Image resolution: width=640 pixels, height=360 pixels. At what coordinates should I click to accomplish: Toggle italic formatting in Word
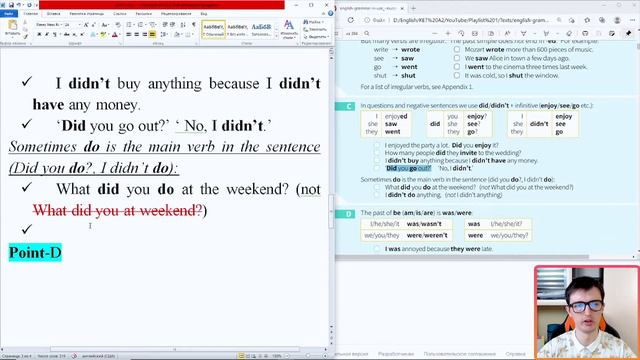[47, 34]
